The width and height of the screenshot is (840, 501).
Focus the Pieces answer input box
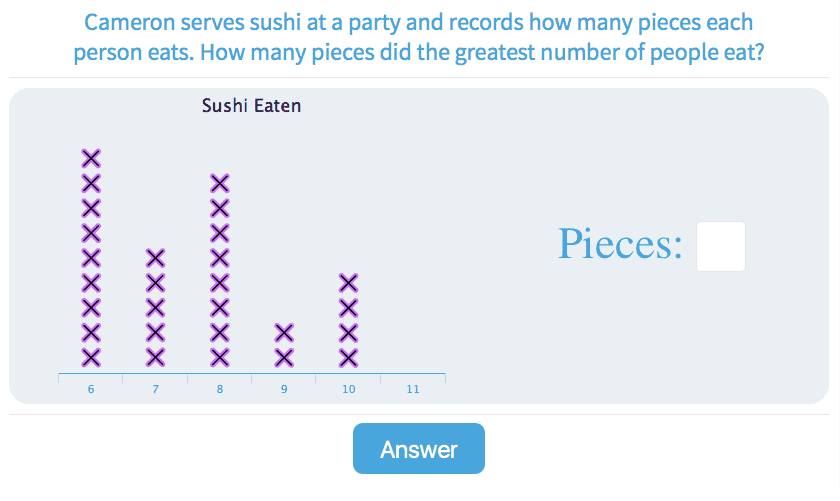coord(720,246)
